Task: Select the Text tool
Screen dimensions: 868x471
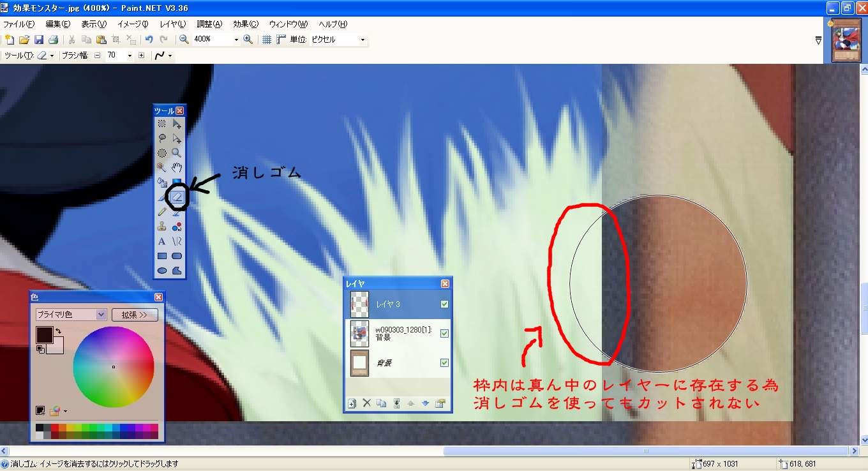Action: click(162, 241)
